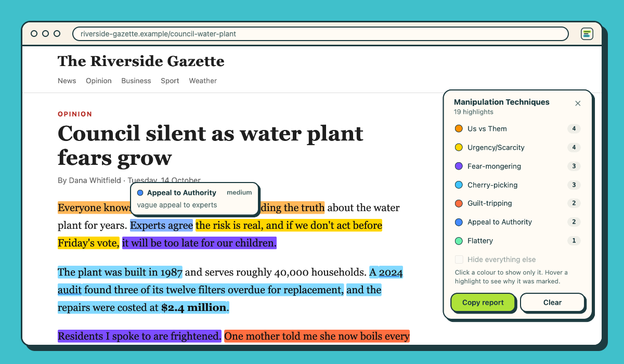This screenshot has height=364, width=624.
Task: Select the Fear-mongering label
Action: click(494, 166)
